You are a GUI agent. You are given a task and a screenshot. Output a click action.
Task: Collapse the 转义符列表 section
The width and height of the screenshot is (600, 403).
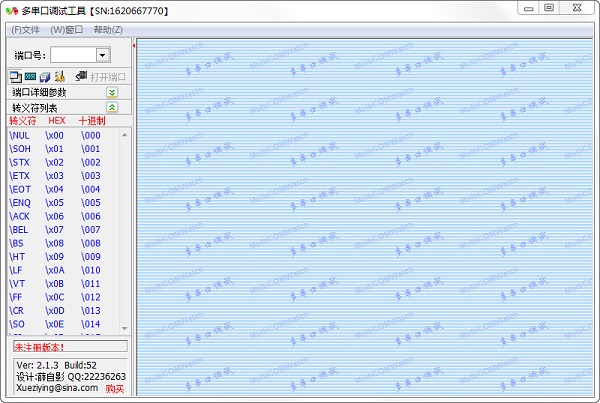112,107
